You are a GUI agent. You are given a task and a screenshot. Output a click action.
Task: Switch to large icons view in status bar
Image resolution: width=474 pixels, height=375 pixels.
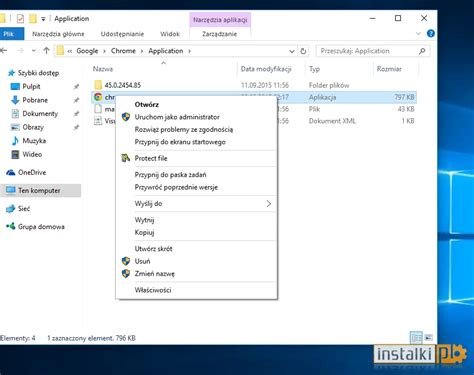tap(429, 338)
